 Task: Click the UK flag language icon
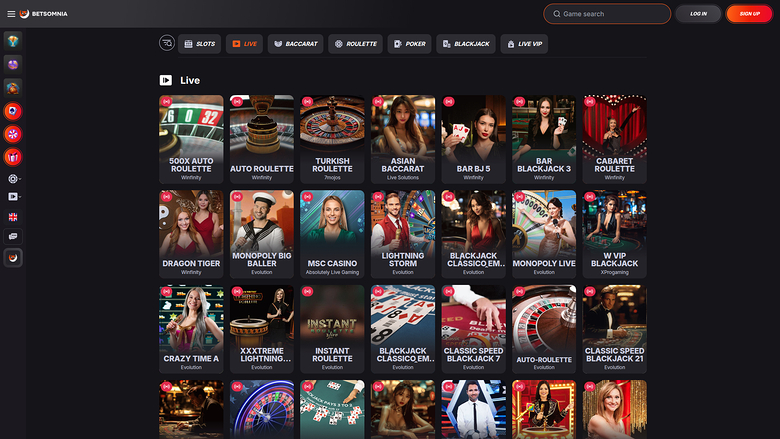click(x=13, y=217)
